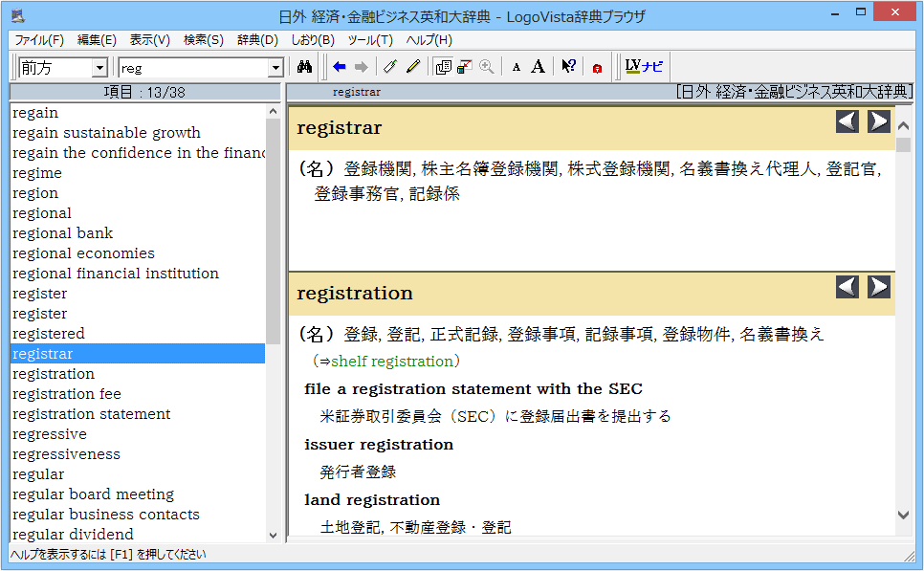Increase font size with large A
924x571 pixels.
click(x=538, y=67)
